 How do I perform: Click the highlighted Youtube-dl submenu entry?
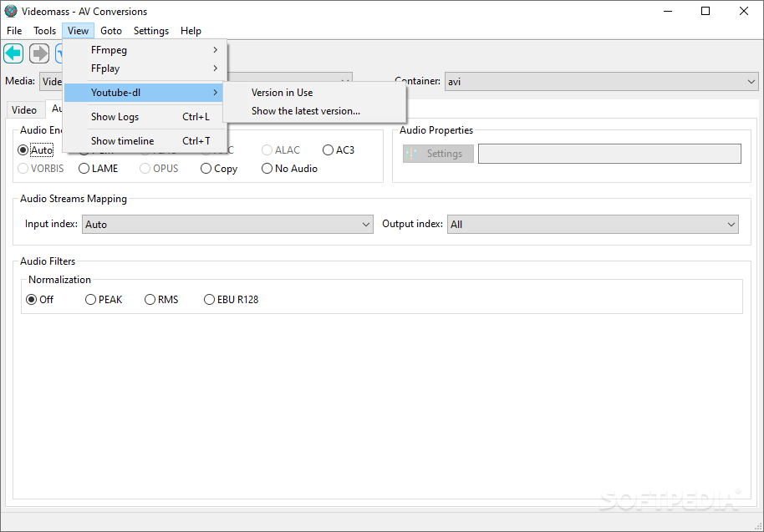pyautogui.click(x=145, y=93)
